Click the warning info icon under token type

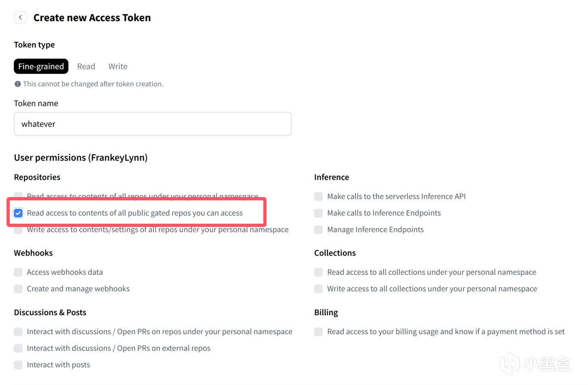point(17,84)
